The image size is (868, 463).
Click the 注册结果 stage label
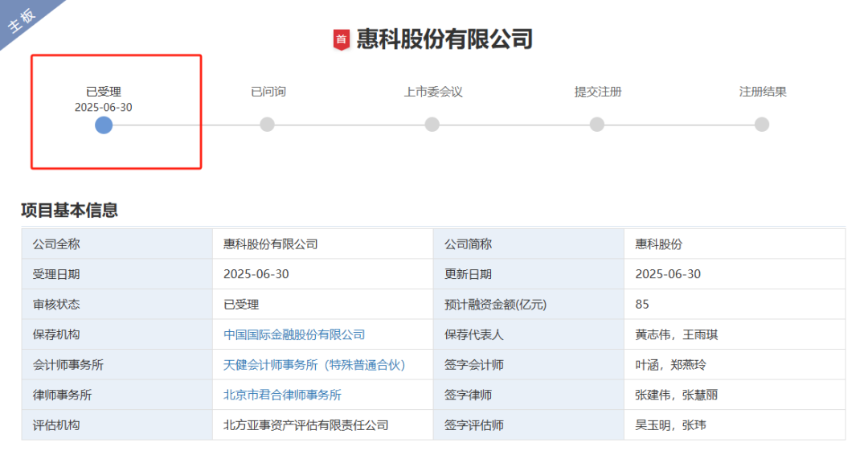763,92
